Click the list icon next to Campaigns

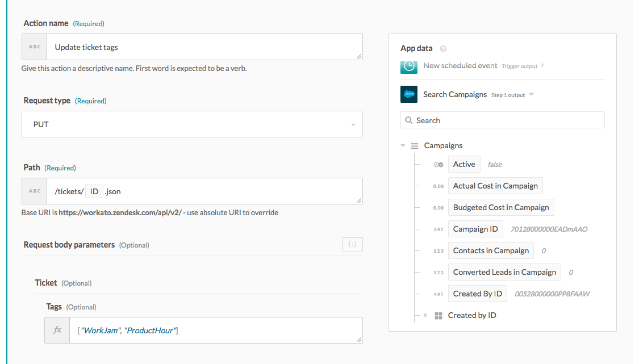[415, 146]
